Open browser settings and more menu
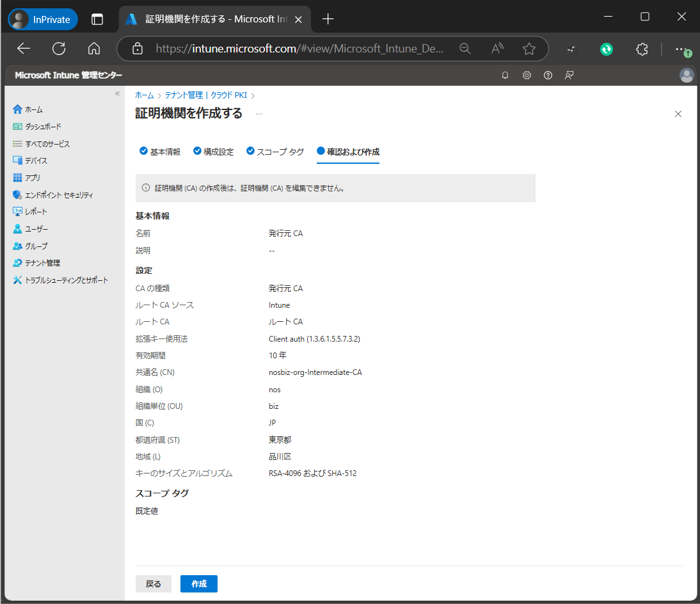The image size is (700, 604). 681,49
